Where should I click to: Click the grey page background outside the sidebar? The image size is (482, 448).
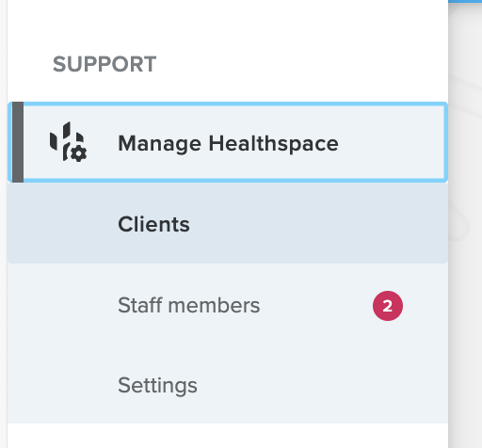click(465, 282)
